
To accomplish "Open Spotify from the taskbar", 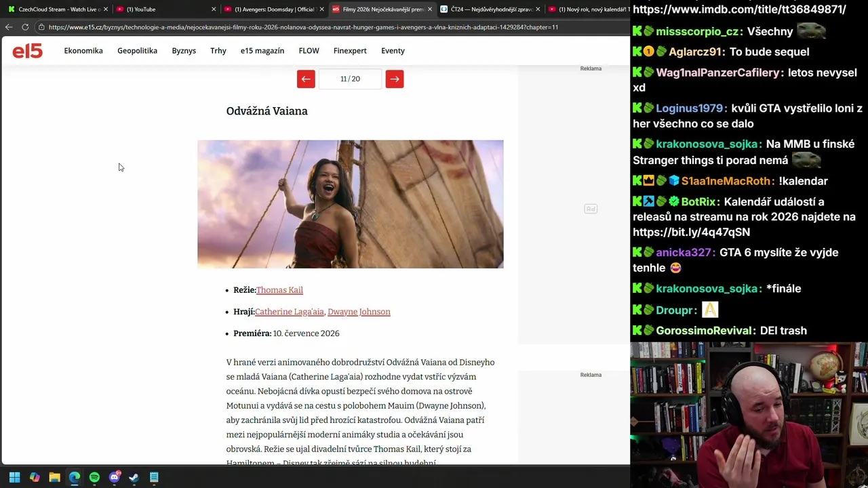I will coord(94,477).
